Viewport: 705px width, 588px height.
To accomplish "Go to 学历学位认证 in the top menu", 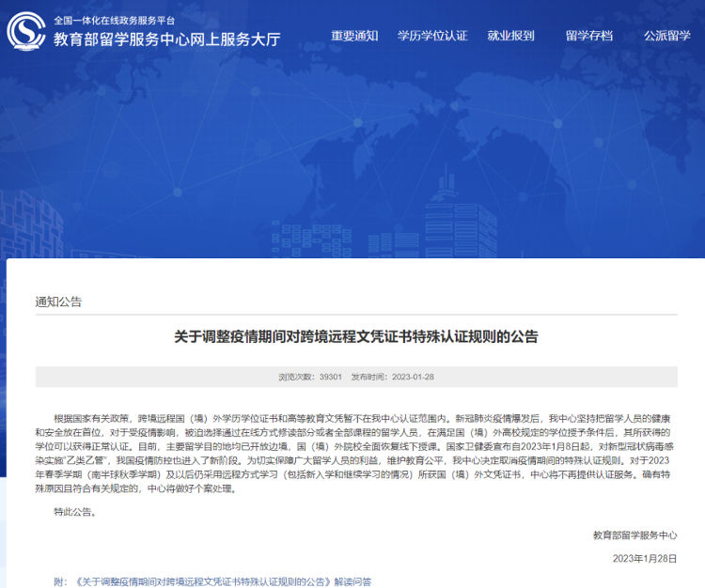I will (x=432, y=36).
